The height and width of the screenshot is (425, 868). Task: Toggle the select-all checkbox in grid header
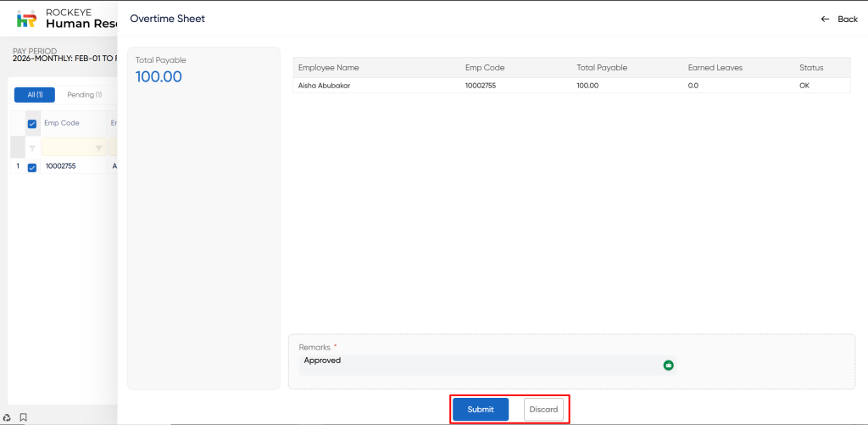click(32, 124)
